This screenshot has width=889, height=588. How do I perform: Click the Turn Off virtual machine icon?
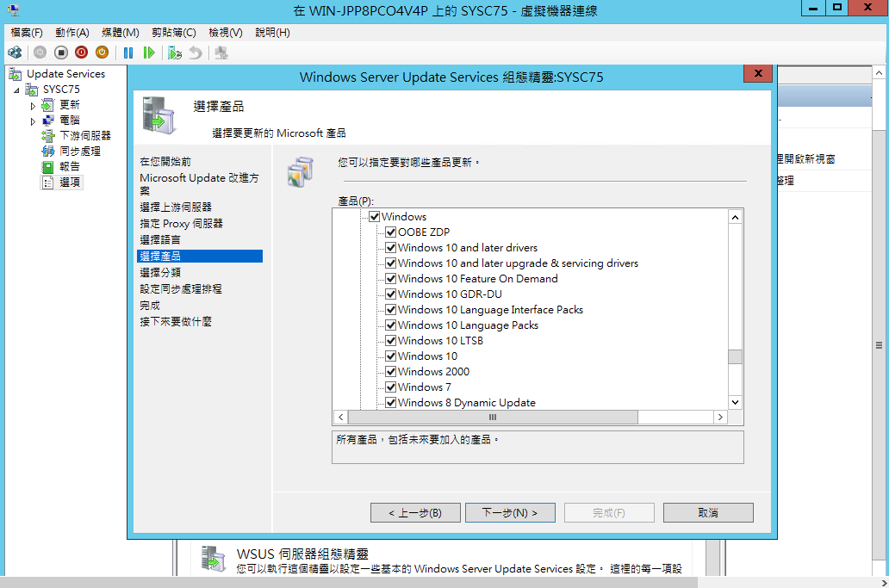point(61,53)
